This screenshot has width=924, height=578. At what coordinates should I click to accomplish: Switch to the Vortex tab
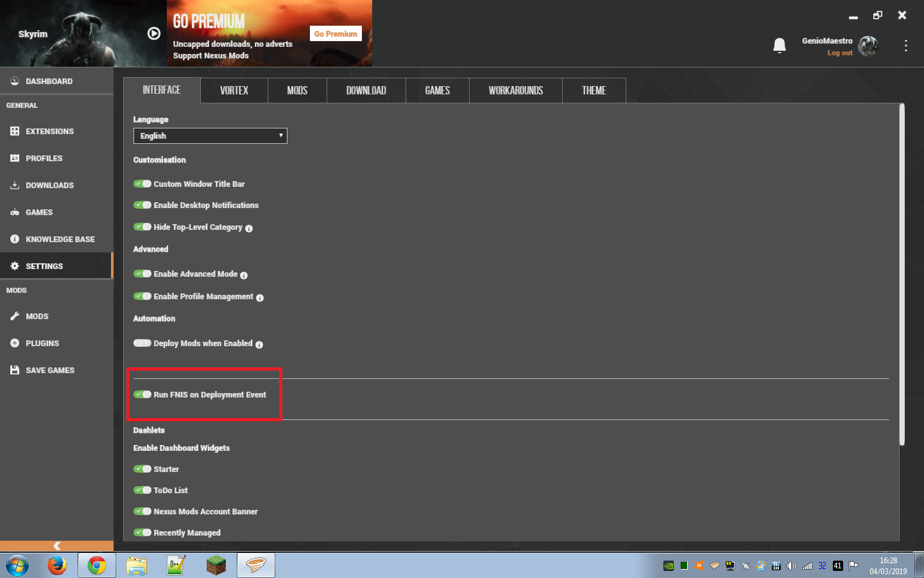click(x=234, y=91)
